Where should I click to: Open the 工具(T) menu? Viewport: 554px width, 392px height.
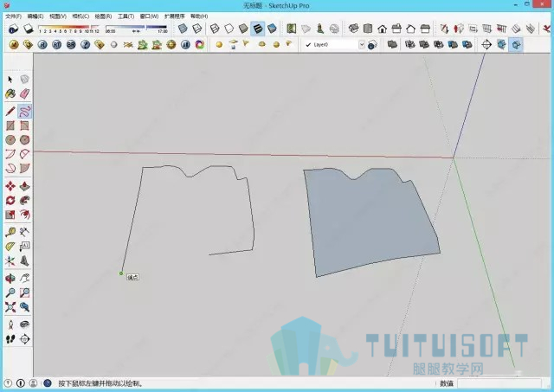[126, 16]
